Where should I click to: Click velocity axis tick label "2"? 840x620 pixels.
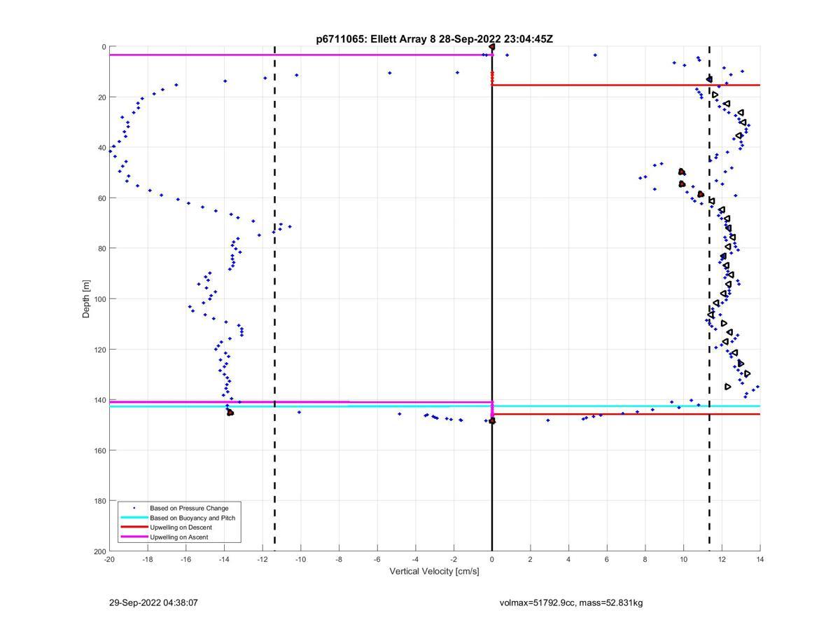pos(531,559)
